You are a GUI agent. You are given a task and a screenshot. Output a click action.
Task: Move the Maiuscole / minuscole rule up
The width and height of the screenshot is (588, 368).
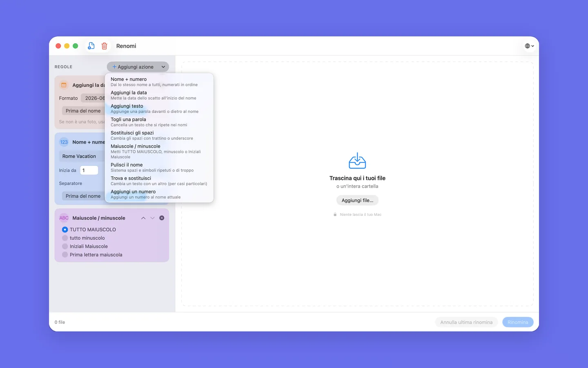pyautogui.click(x=143, y=218)
